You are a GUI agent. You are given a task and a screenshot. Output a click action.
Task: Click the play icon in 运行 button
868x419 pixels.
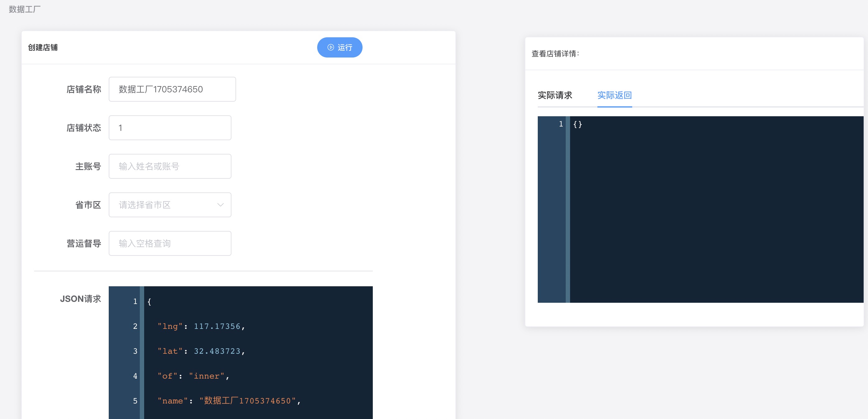331,48
